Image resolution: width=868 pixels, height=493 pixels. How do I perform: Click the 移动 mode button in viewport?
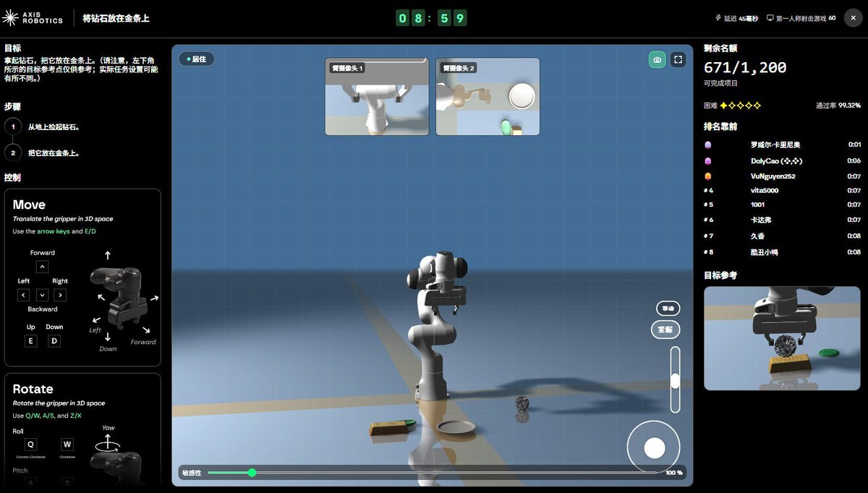point(668,309)
